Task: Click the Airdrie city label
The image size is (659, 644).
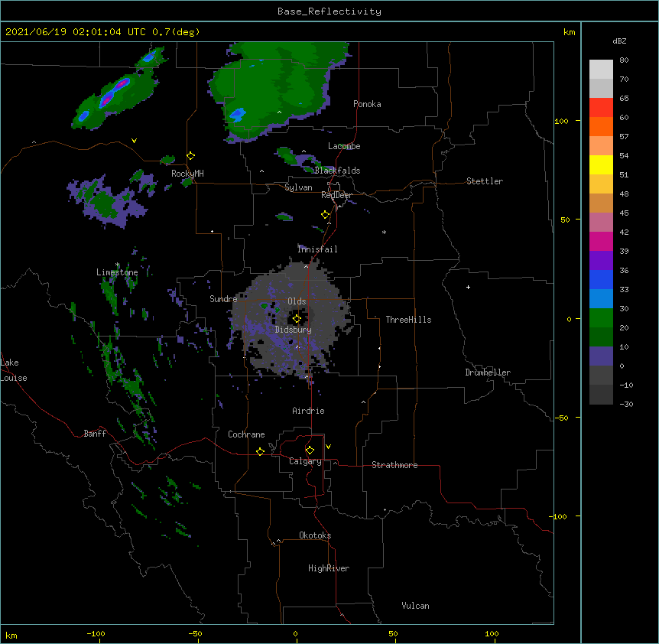Action: (x=308, y=411)
